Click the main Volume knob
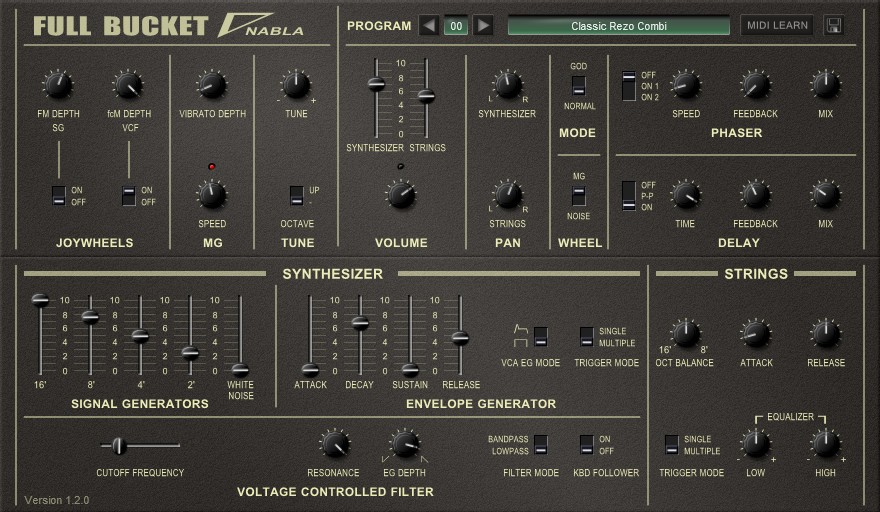The image size is (880, 512). (x=401, y=194)
